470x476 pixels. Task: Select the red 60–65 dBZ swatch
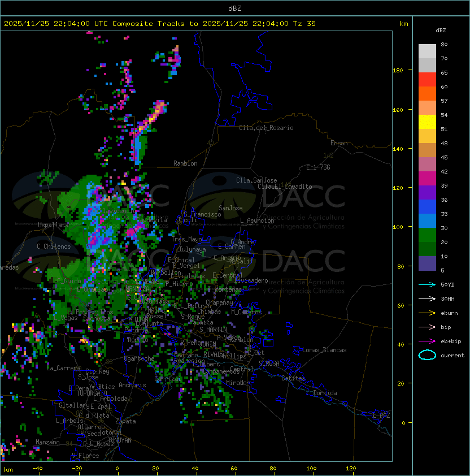click(427, 80)
